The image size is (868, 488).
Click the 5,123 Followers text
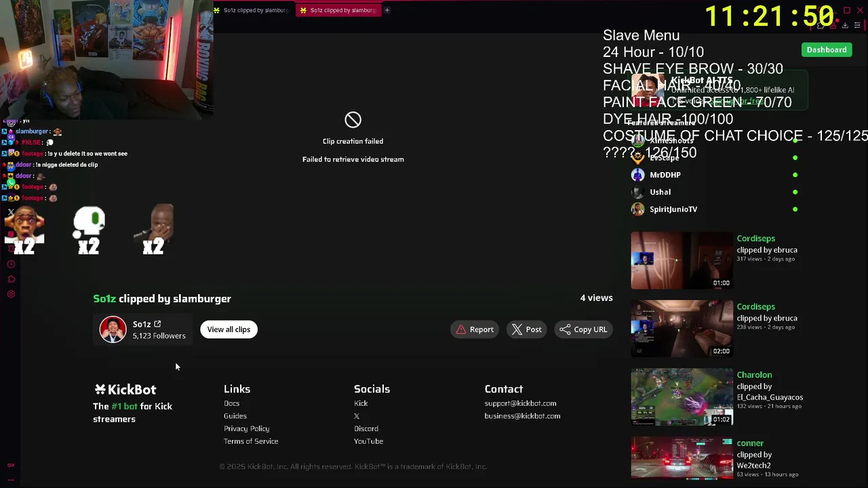(159, 335)
